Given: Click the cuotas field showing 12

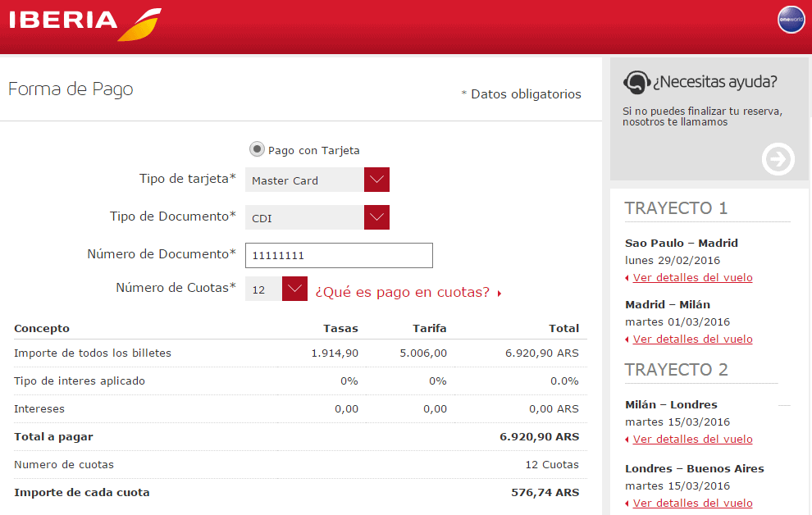Looking at the screenshot, I should tap(263, 289).
